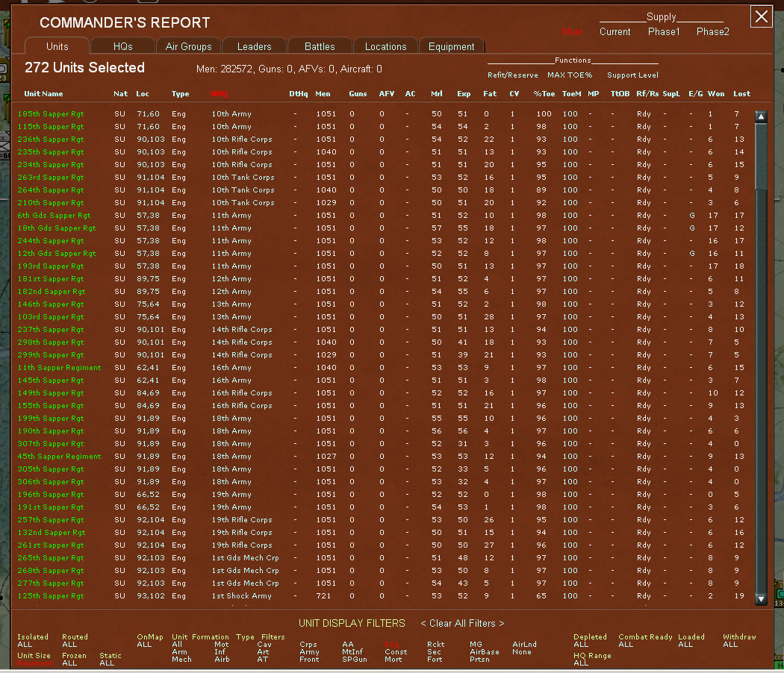Click the Support Level function
Screen dimensions: 784x673
632,75
